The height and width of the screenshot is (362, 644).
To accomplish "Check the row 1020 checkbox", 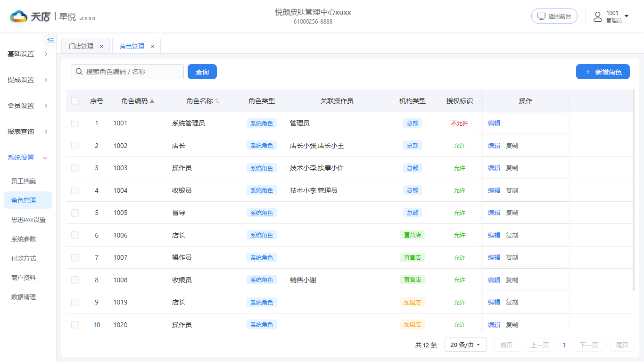I will coord(75,325).
